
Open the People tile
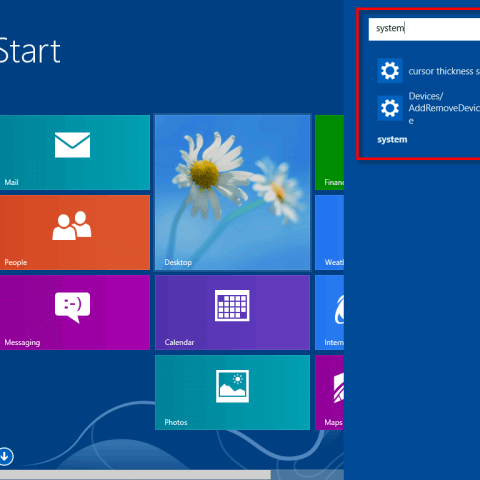(x=75, y=232)
